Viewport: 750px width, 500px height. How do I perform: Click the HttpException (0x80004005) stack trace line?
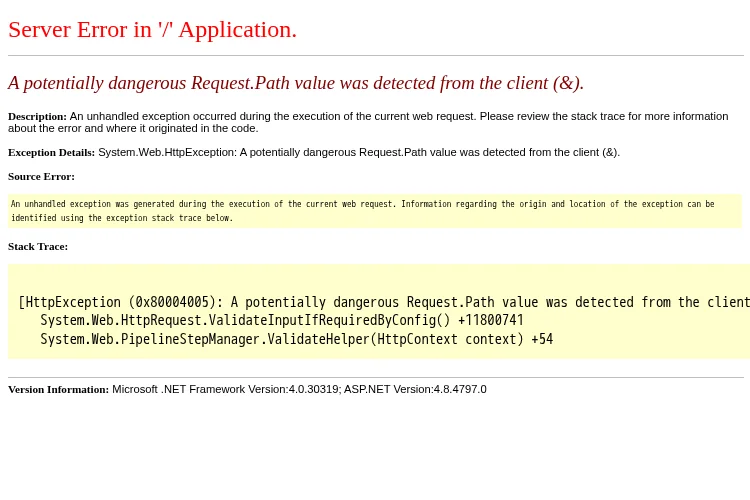point(384,302)
